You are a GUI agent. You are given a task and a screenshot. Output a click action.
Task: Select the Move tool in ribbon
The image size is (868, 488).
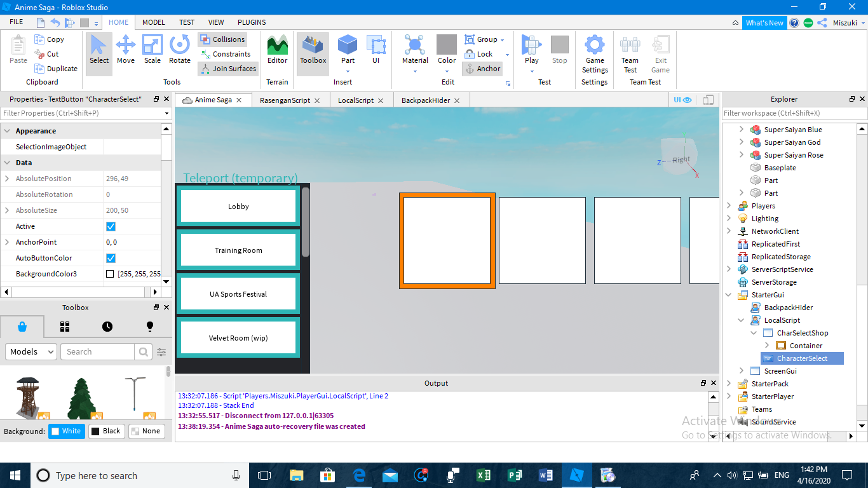click(x=125, y=50)
